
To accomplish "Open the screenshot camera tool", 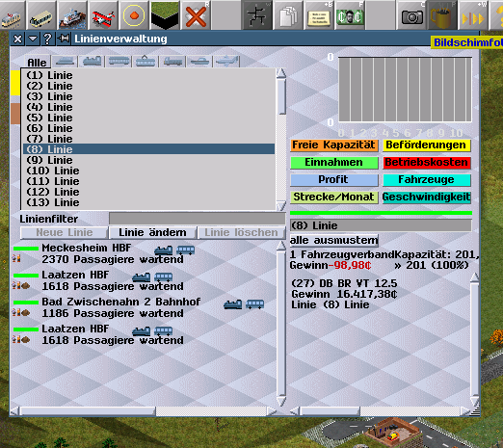I will 411,15.
